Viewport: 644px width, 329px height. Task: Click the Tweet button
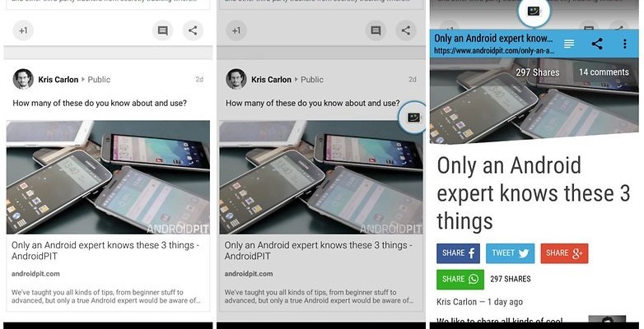pyautogui.click(x=510, y=253)
